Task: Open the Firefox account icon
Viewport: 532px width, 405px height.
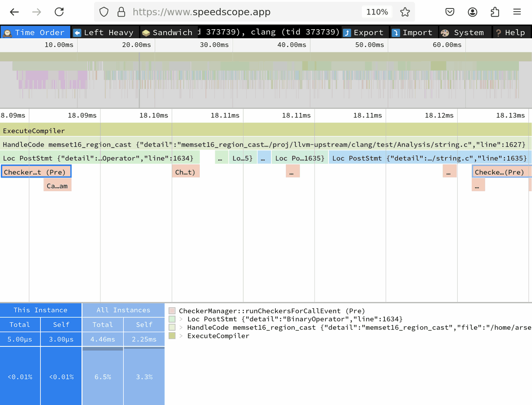Action: click(472, 12)
